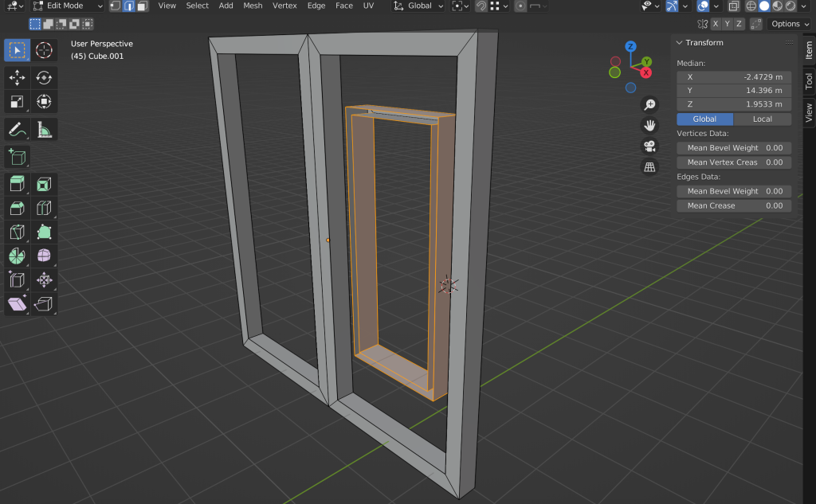This screenshot has height=504, width=816.
Task: Choose the Rotate tool
Action: coord(44,78)
